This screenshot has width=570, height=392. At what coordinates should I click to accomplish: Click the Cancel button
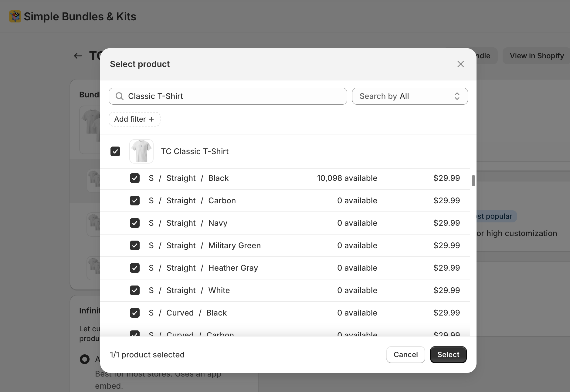pyautogui.click(x=405, y=355)
